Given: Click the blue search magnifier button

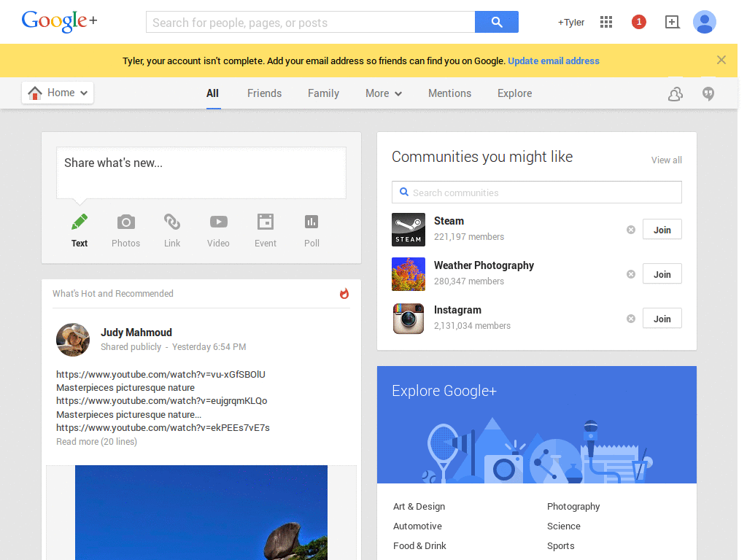Looking at the screenshot, I should coord(496,22).
